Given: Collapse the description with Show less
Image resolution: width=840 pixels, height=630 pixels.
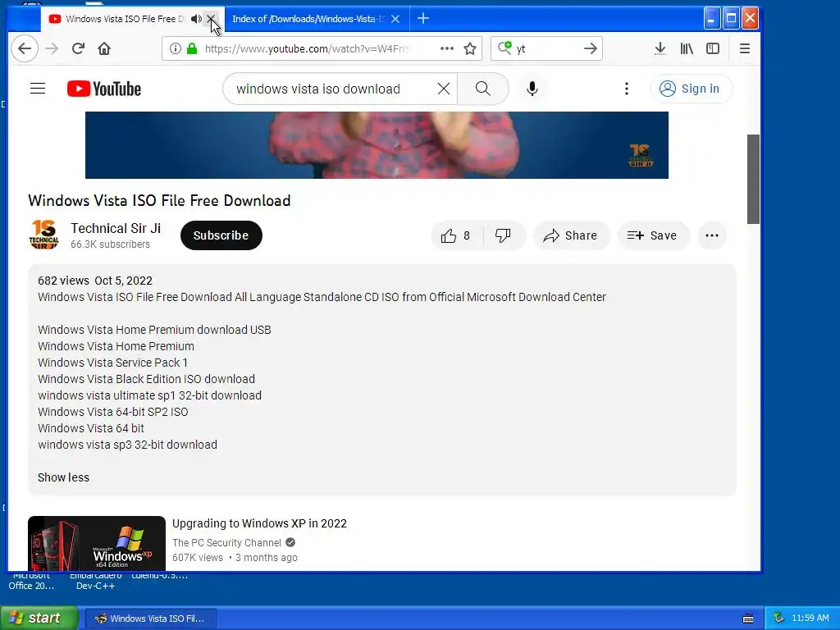Looking at the screenshot, I should (x=63, y=477).
